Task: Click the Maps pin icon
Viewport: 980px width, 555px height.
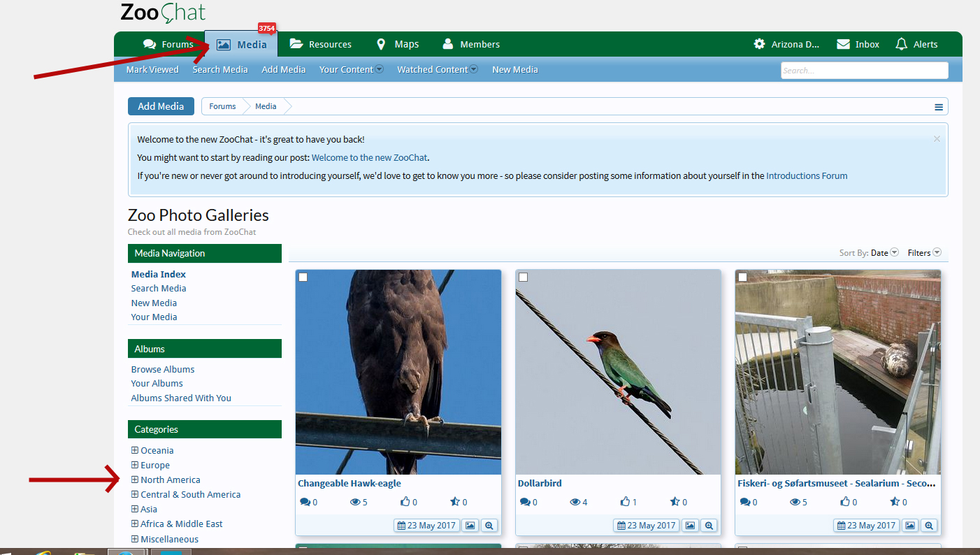Action: click(381, 44)
